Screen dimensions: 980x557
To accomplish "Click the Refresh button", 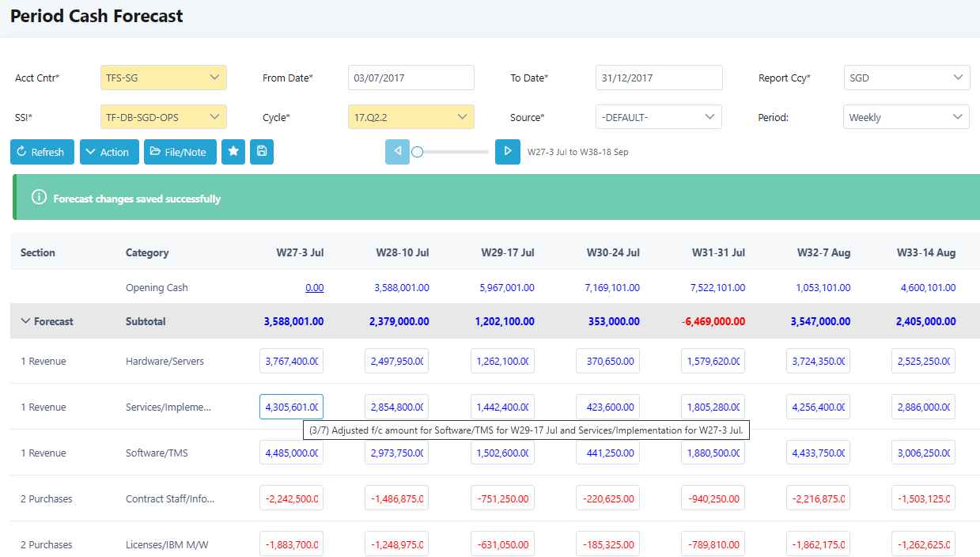I will click(x=42, y=152).
